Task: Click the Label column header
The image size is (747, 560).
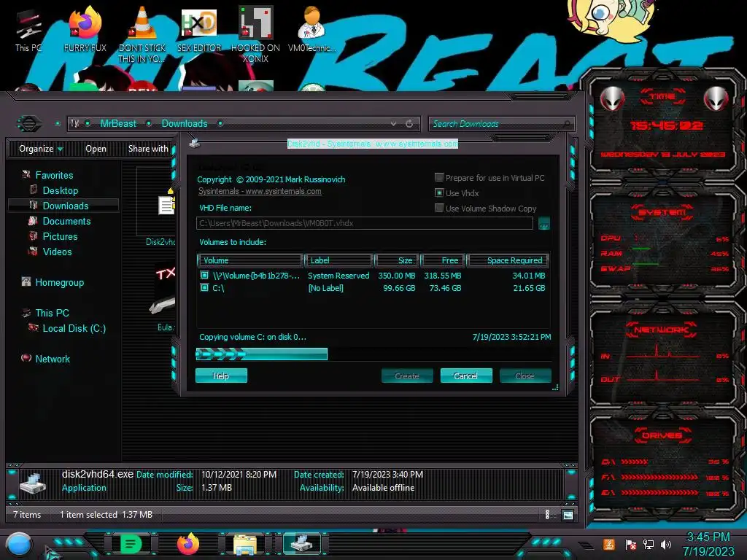Action: point(338,260)
